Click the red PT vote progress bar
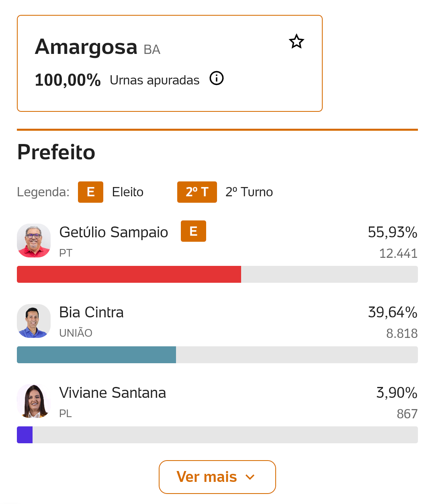Screen dimensions: 434x504 129,274
